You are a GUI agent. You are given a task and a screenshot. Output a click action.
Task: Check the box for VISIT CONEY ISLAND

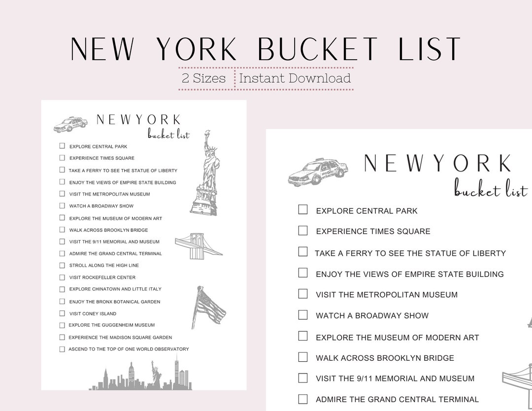62,313
